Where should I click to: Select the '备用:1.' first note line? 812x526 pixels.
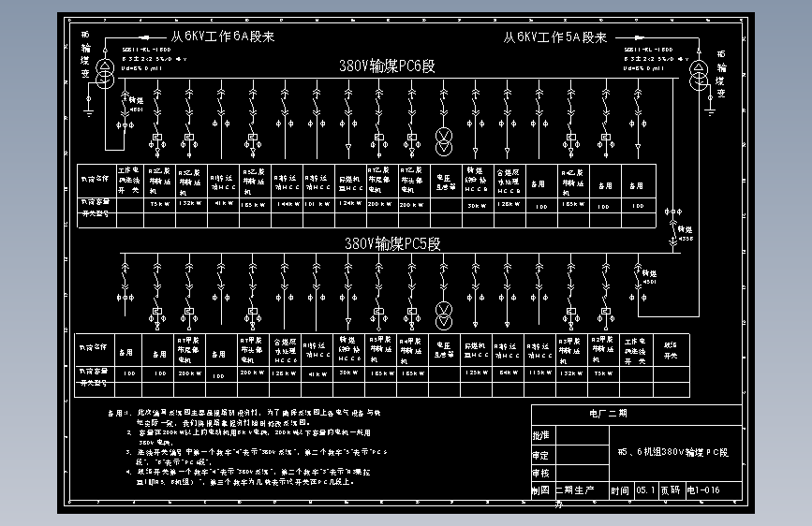click(244, 413)
